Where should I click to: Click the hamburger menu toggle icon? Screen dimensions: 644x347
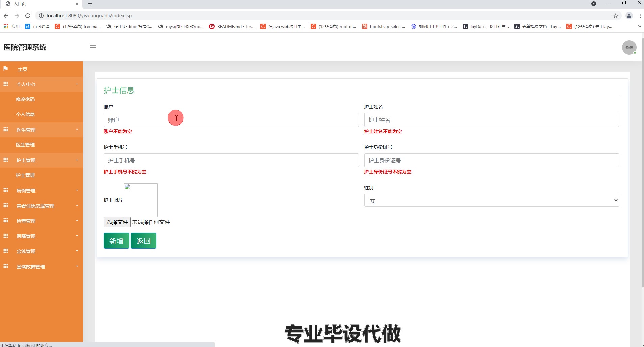pos(93,47)
